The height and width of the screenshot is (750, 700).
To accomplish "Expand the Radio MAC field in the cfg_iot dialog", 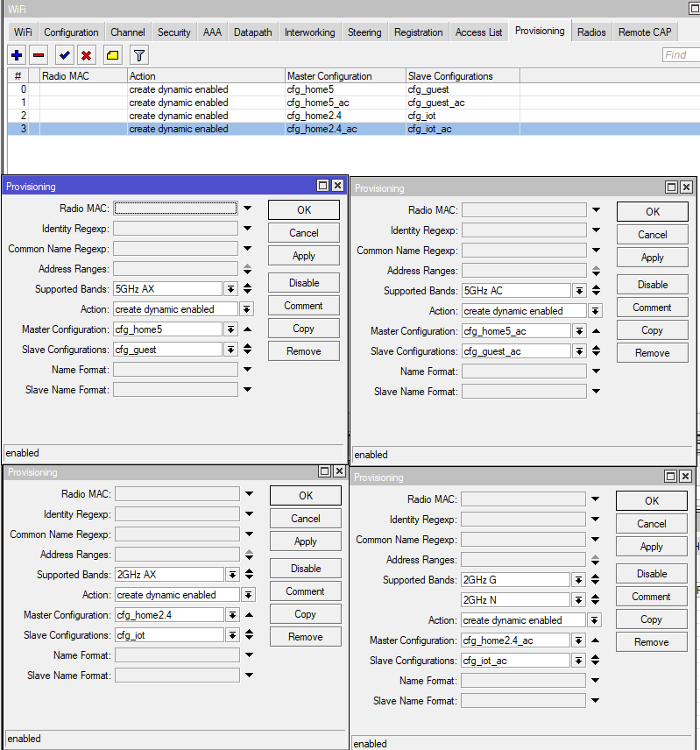I will pyautogui.click(x=250, y=494).
